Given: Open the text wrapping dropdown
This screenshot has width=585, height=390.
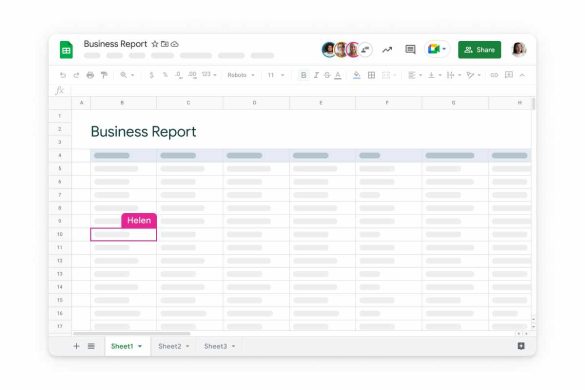Looking at the screenshot, I should point(454,75).
